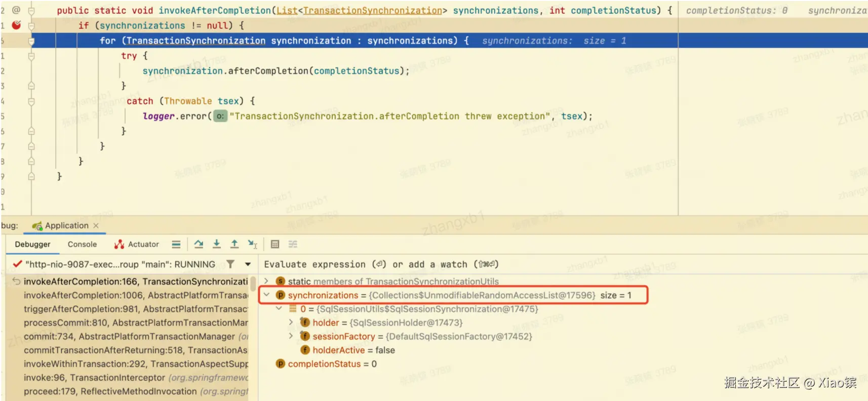Collapse the catch block fold marker
Viewport: 868px width, 401px height.
tap(31, 101)
